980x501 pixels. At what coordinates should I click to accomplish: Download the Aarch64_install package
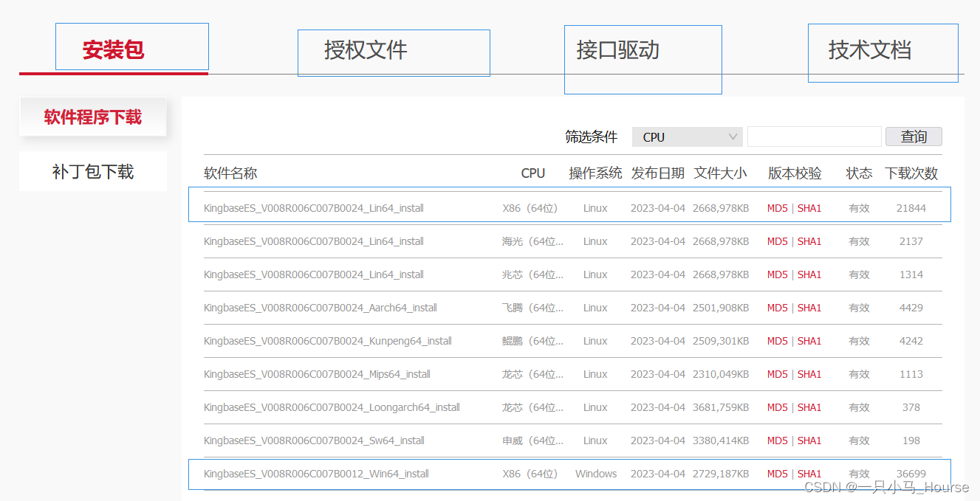(x=321, y=308)
